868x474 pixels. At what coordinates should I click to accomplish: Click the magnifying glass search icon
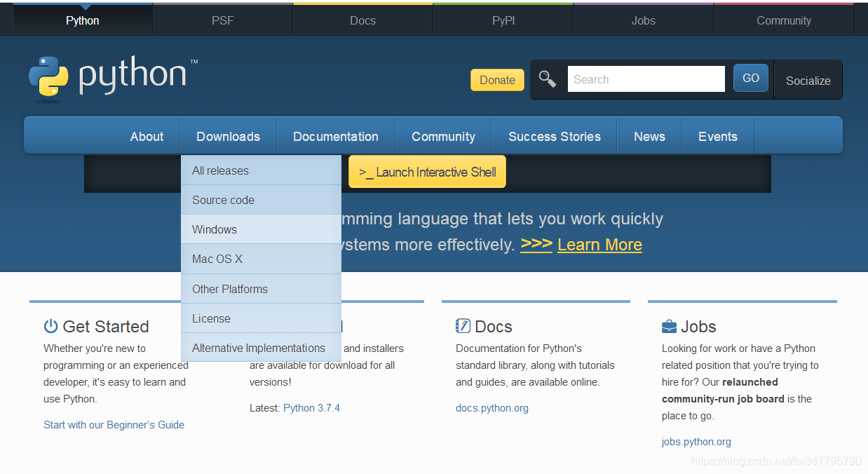[548, 79]
